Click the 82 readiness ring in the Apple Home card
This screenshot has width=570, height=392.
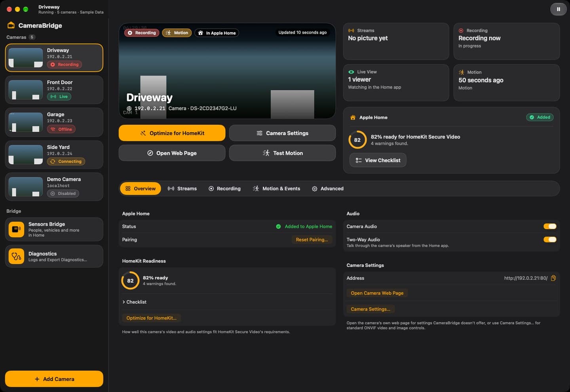click(x=357, y=140)
